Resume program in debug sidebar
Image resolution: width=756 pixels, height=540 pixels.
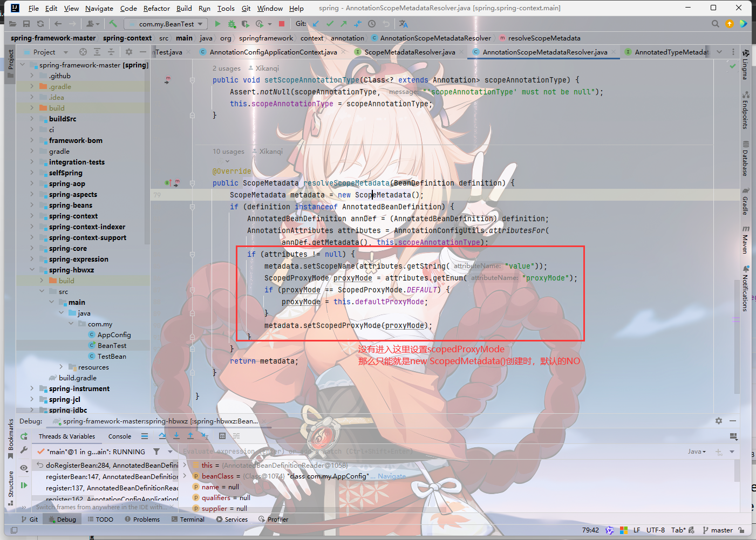pos(24,485)
